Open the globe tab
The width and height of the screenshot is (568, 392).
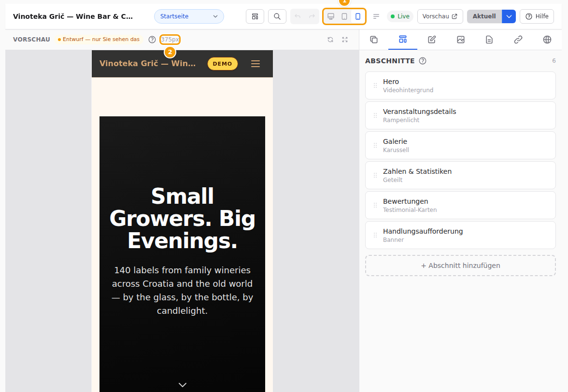[547, 40]
